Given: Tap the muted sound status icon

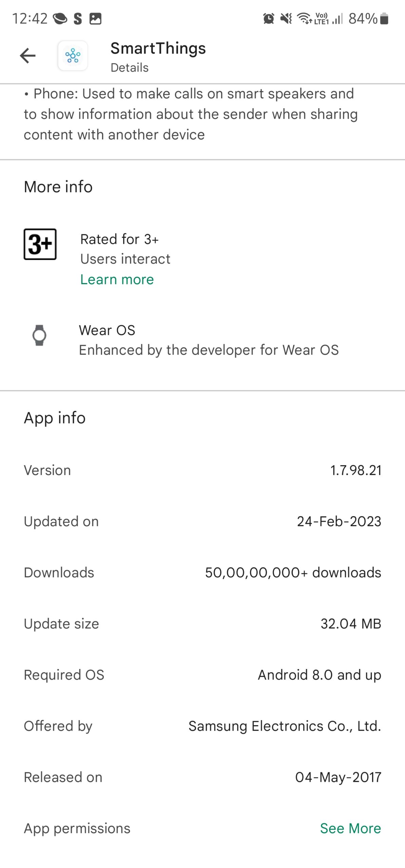Looking at the screenshot, I should (x=286, y=19).
